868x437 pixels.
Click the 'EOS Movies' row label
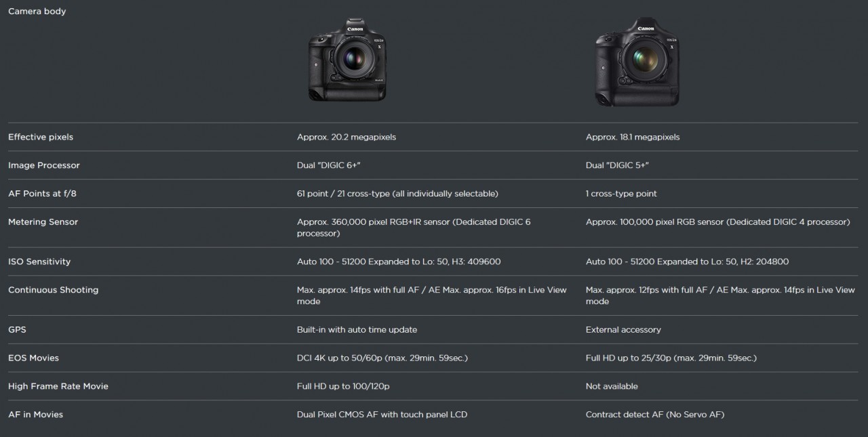click(x=33, y=358)
